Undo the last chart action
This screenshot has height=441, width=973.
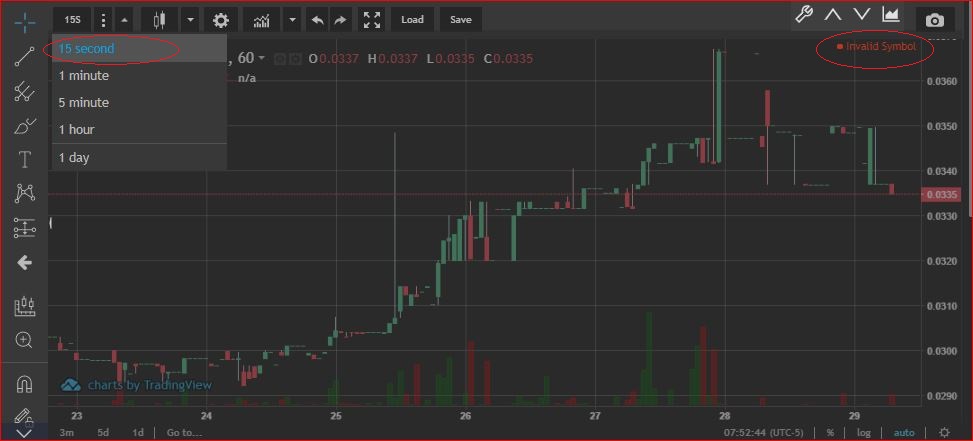pos(318,20)
